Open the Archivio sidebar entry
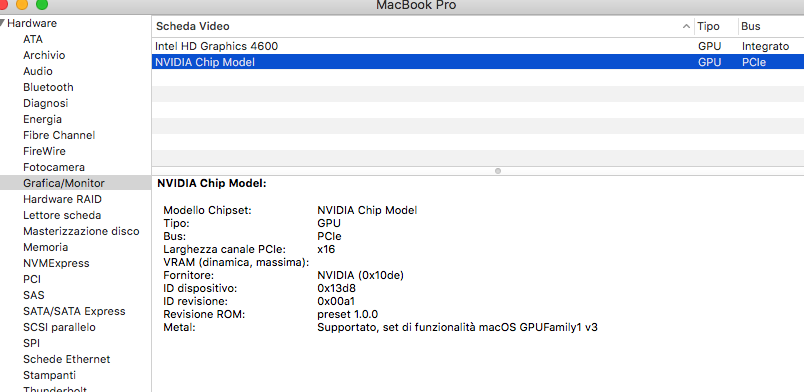This screenshot has height=392, width=804. [44, 55]
